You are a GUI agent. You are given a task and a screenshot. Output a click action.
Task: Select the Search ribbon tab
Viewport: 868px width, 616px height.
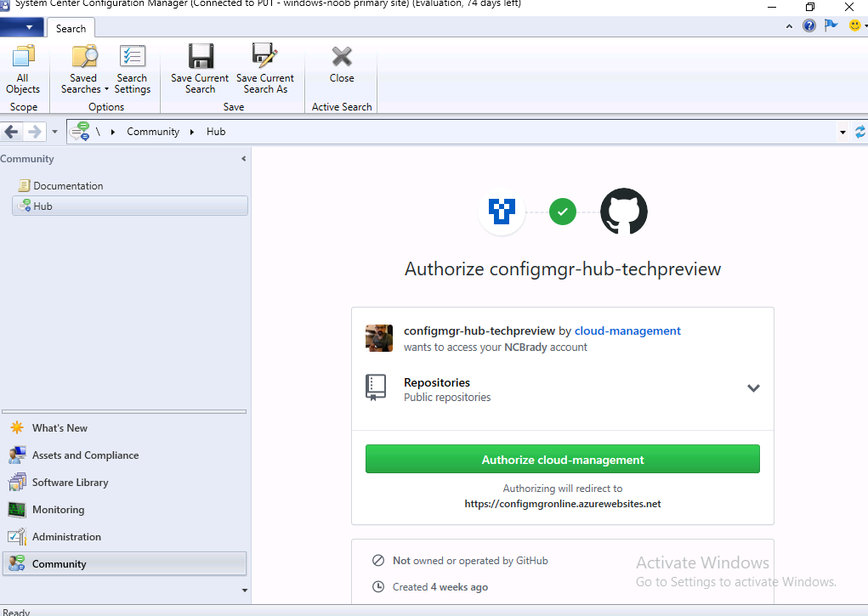click(71, 29)
